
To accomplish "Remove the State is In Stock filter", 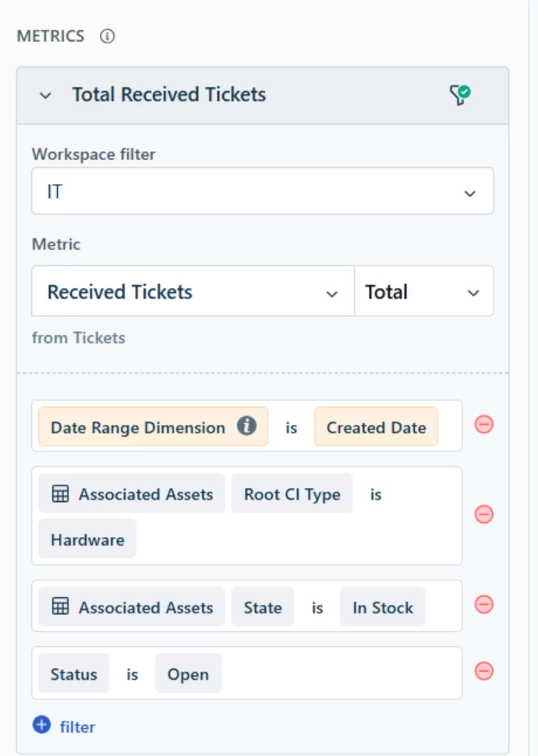I will (484, 605).
